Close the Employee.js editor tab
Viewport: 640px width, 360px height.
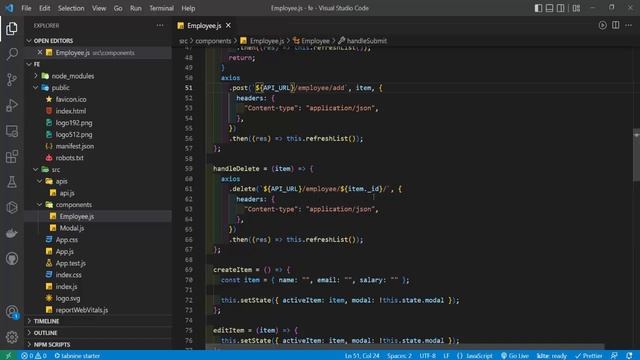pyautogui.click(x=228, y=25)
